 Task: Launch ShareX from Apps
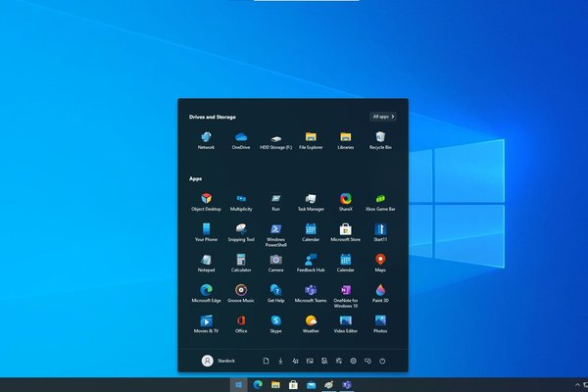(345, 202)
